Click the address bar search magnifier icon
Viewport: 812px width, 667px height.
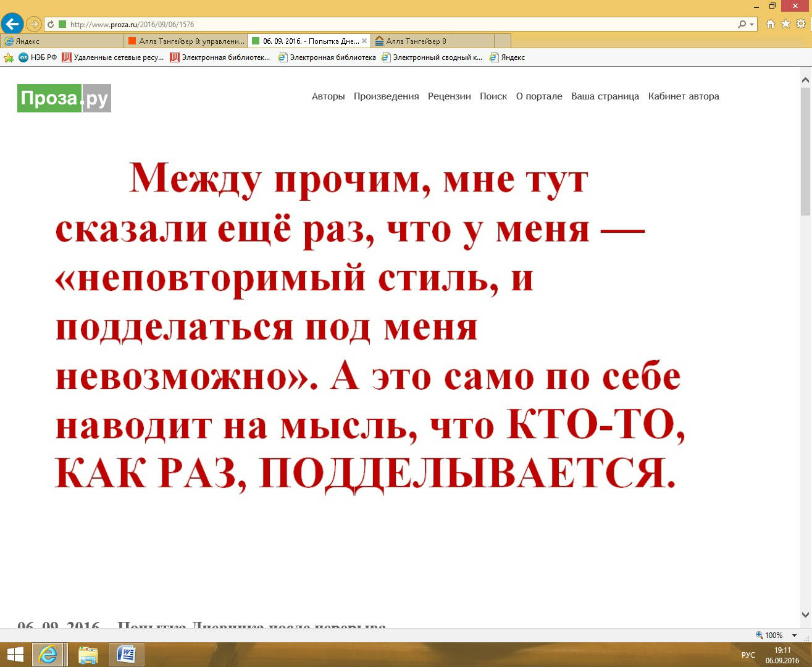(x=742, y=25)
